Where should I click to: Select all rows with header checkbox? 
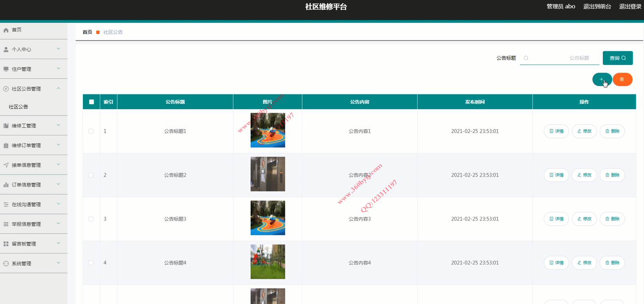pos(91,102)
